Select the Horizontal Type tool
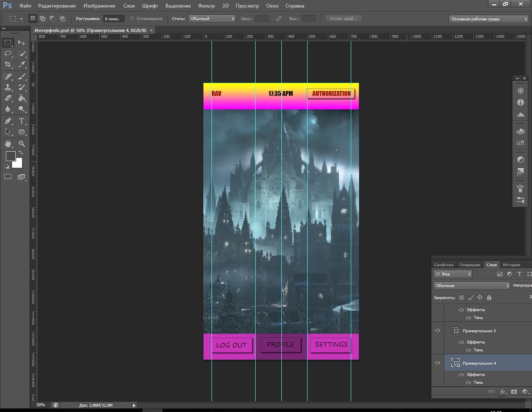Viewport: 532px width, 412px height. tap(22, 121)
